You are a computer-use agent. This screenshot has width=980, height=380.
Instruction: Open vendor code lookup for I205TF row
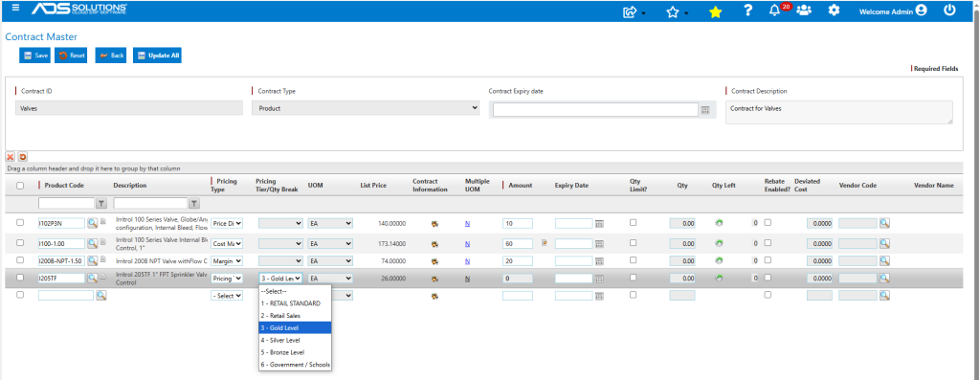(x=884, y=279)
